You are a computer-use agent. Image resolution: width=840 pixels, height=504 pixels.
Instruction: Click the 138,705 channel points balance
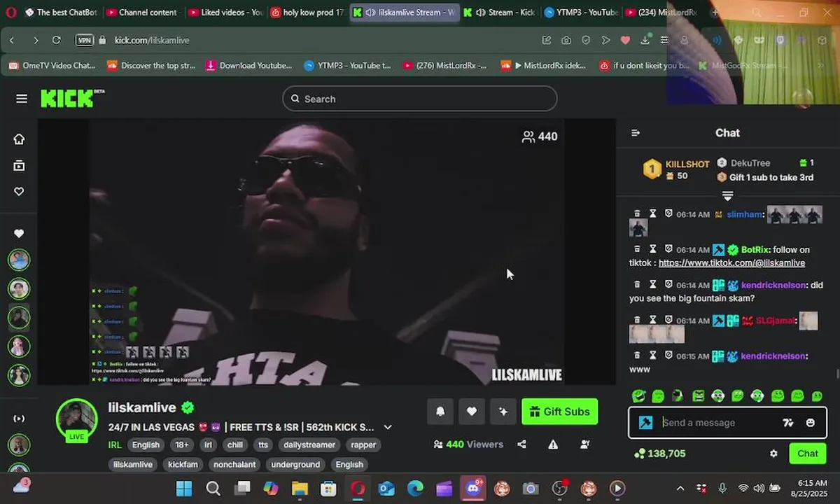pos(660,454)
